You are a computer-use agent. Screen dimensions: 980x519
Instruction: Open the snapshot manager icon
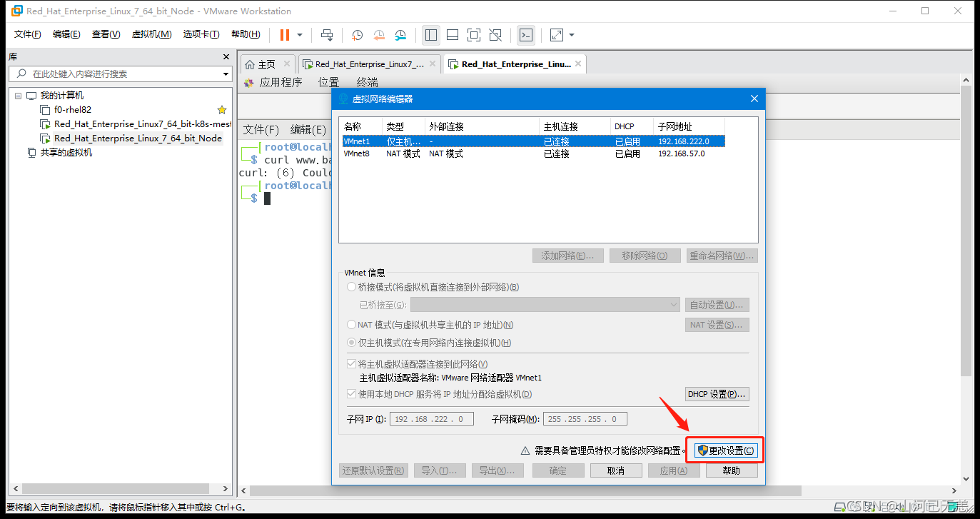click(x=401, y=34)
